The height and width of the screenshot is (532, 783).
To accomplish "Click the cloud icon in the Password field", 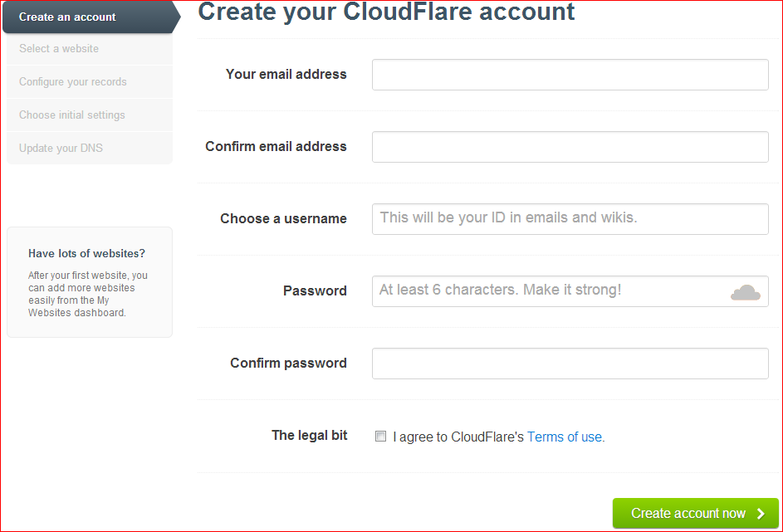I will click(x=745, y=291).
